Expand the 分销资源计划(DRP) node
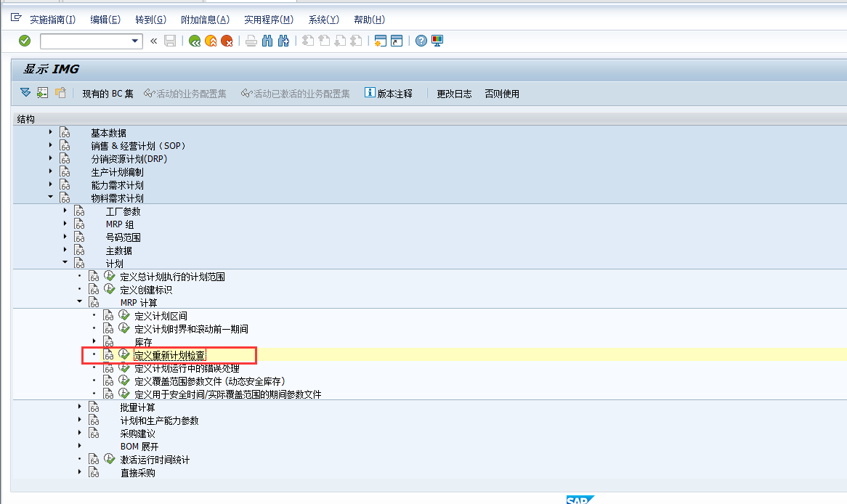Screen dimensions: 847x504 coord(51,158)
